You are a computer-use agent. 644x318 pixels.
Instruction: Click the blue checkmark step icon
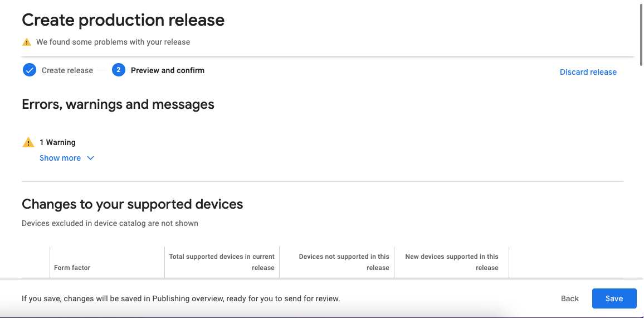coord(30,70)
